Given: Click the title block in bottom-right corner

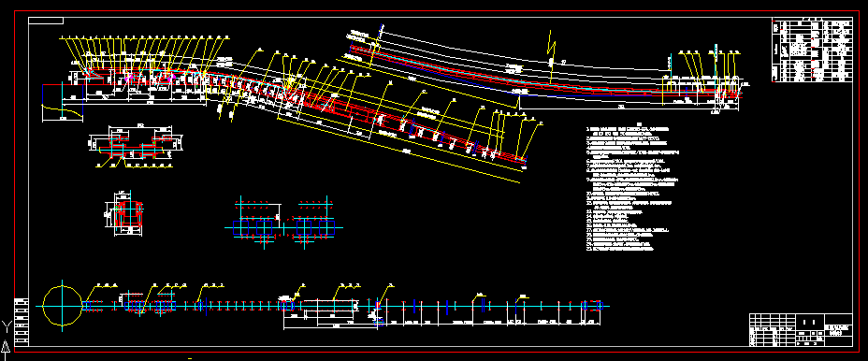Looking at the screenshot, I should pyautogui.click(x=801, y=330).
